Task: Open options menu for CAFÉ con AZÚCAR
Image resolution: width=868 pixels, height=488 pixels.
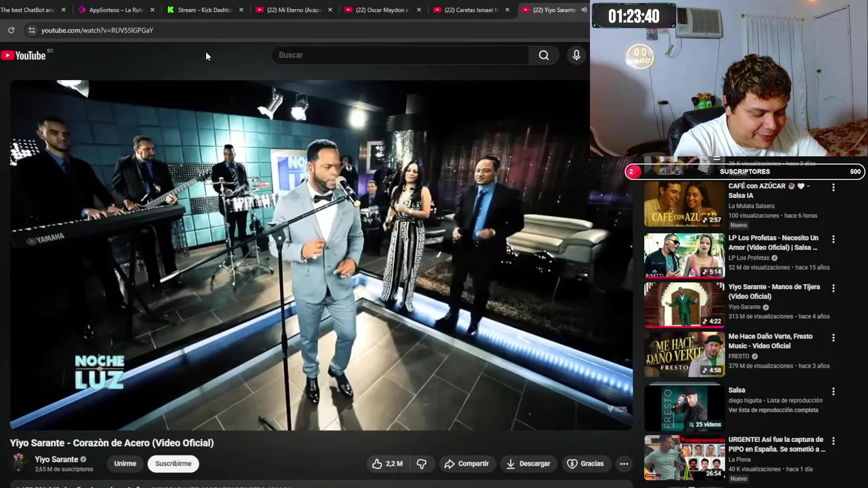Action: point(833,187)
